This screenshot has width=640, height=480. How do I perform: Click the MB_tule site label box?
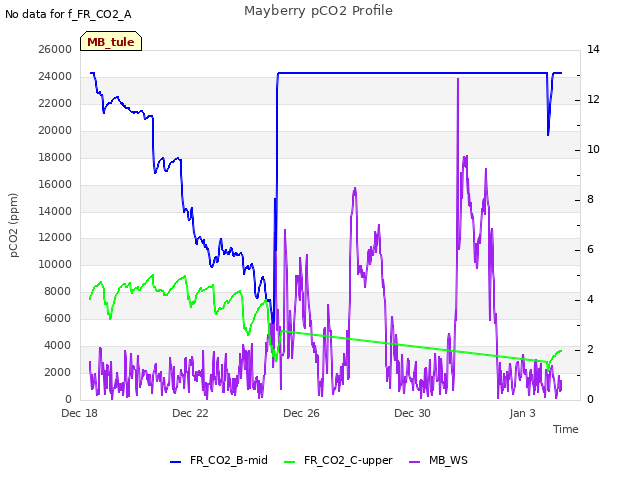pos(111,41)
